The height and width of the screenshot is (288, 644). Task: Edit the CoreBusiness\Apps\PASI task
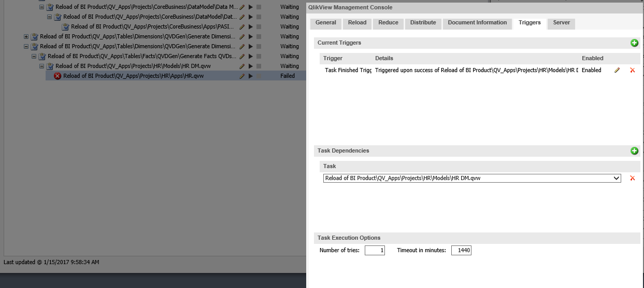(x=242, y=26)
